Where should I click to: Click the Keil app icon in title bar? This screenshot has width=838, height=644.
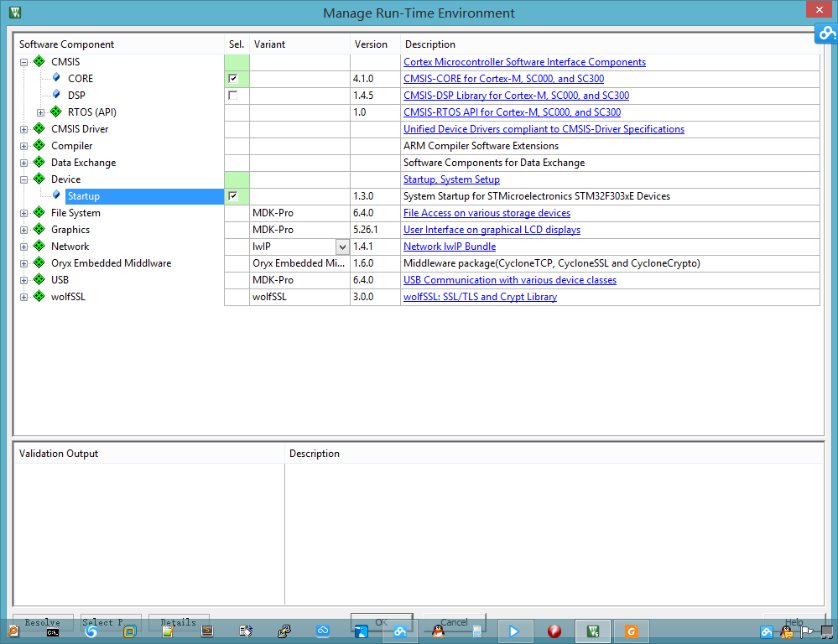point(15,13)
